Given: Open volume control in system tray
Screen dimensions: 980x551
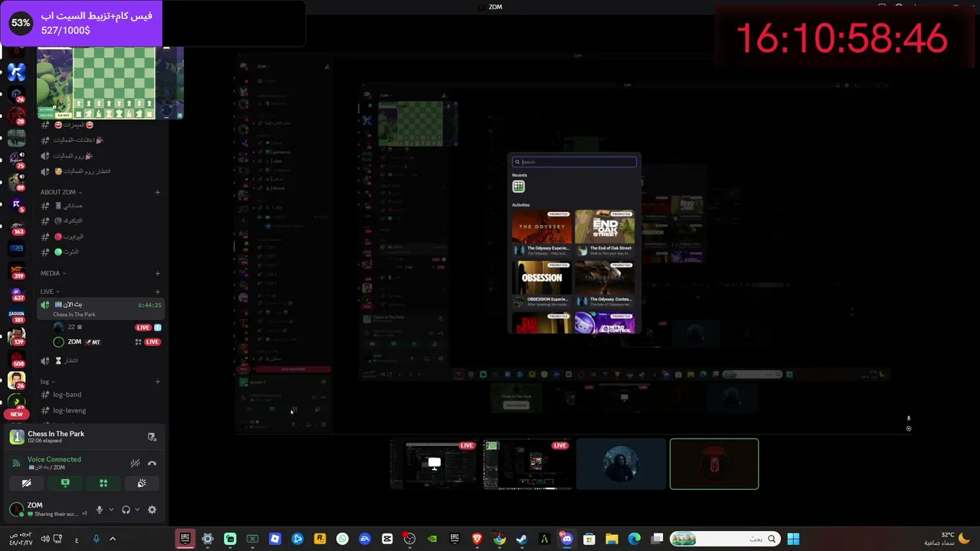Looking at the screenshot, I should (x=44, y=539).
